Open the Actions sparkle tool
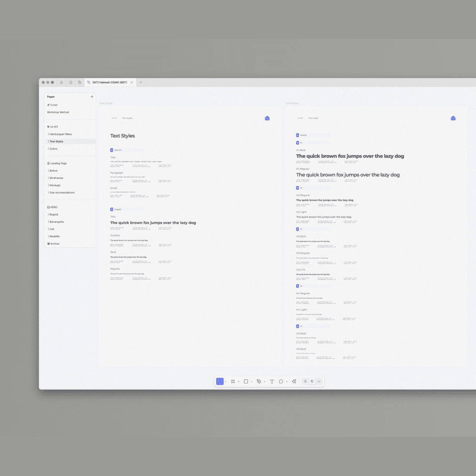 [294, 381]
